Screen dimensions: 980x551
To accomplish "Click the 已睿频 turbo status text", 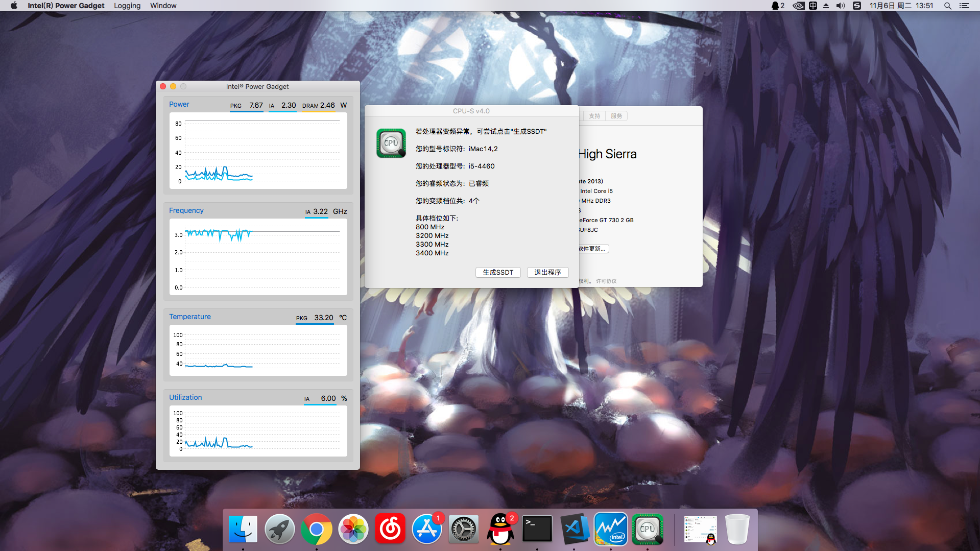I will click(x=479, y=183).
